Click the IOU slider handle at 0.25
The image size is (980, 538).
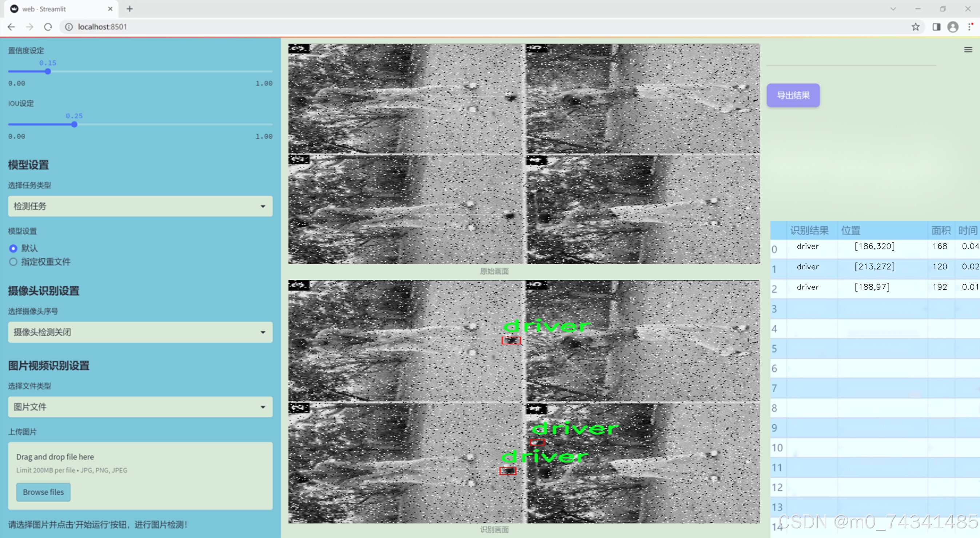pos(75,124)
